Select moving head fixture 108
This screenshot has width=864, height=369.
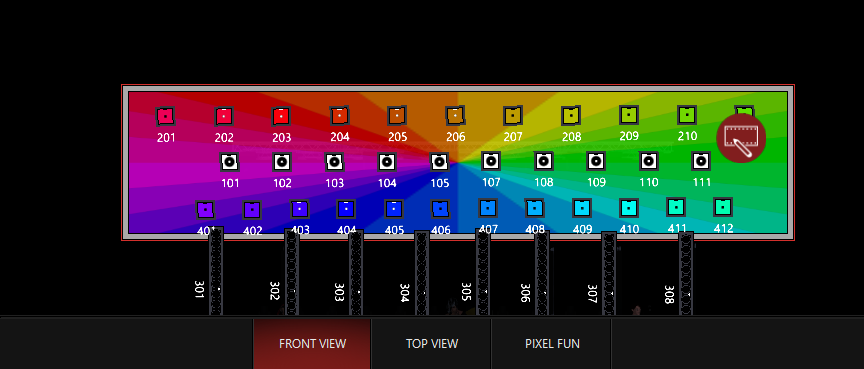(x=544, y=161)
